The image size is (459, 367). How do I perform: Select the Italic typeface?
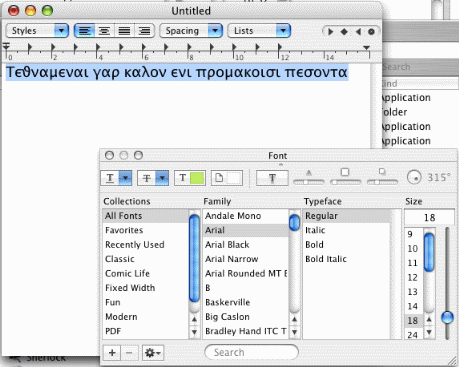pyautogui.click(x=347, y=230)
